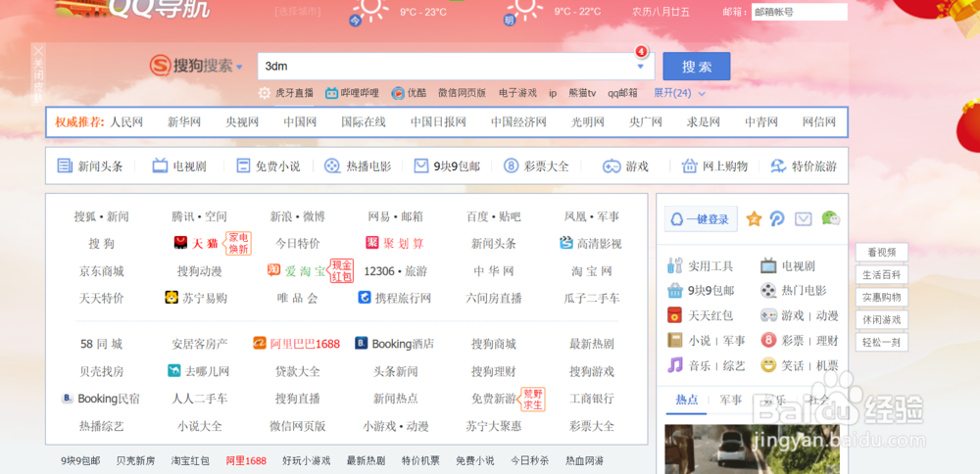The height and width of the screenshot is (474, 980).
Task: Click the 音乐 music note icon
Action: coord(675,364)
